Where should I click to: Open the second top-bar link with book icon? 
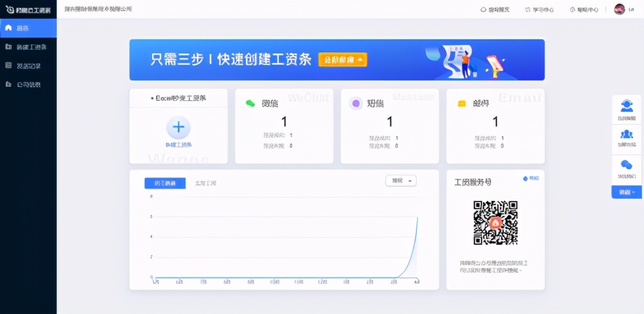(540, 10)
